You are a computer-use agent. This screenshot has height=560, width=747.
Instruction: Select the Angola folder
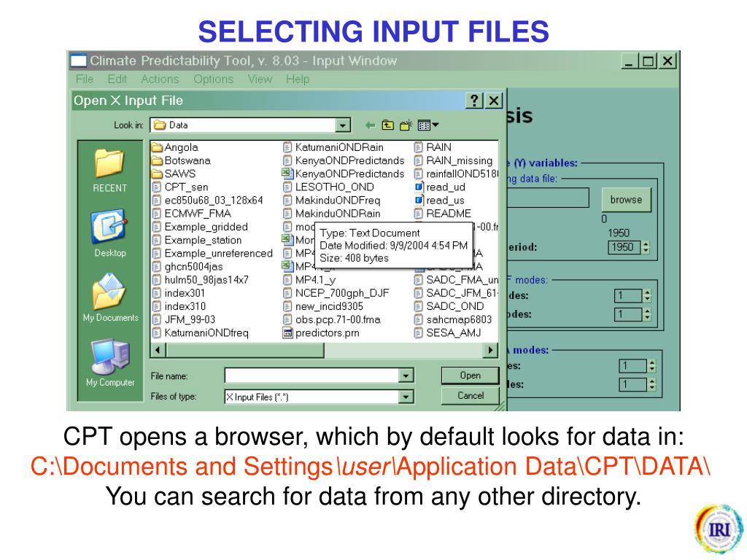175,147
